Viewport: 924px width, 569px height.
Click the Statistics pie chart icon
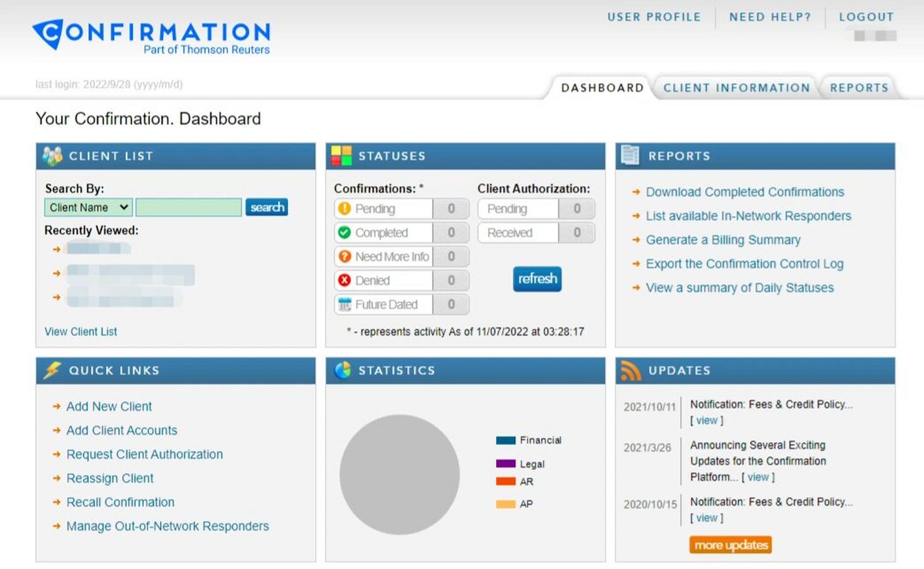click(x=343, y=370)
